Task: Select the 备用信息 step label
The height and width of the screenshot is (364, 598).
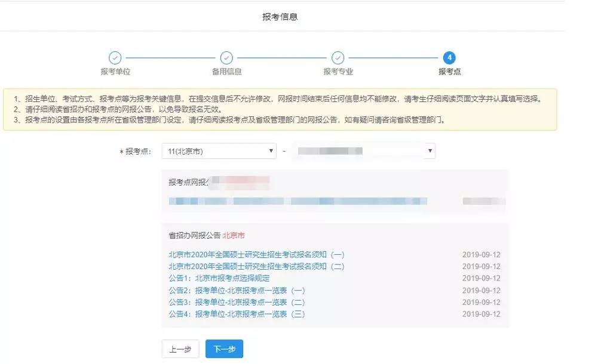Action: (226, 72)
